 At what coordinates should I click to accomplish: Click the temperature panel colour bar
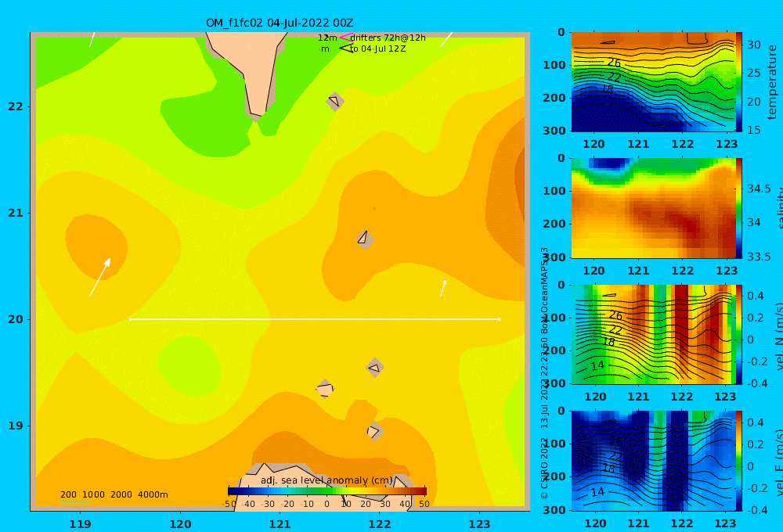point(739,82)
